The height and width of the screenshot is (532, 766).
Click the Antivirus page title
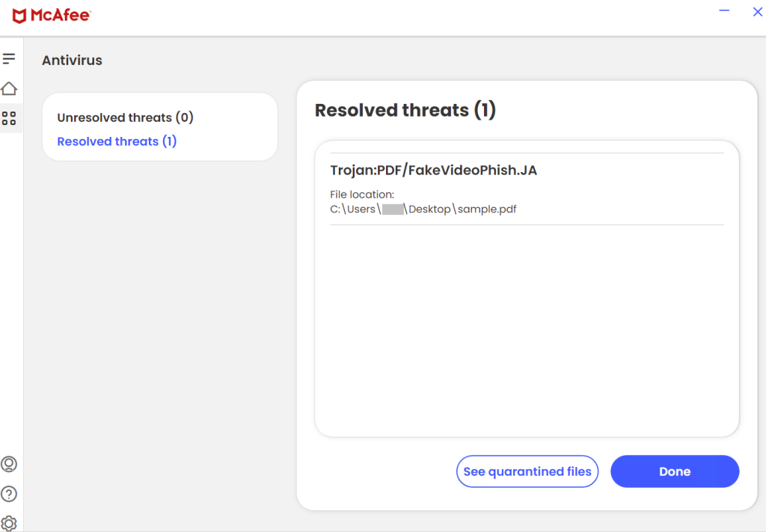[72, 60]
